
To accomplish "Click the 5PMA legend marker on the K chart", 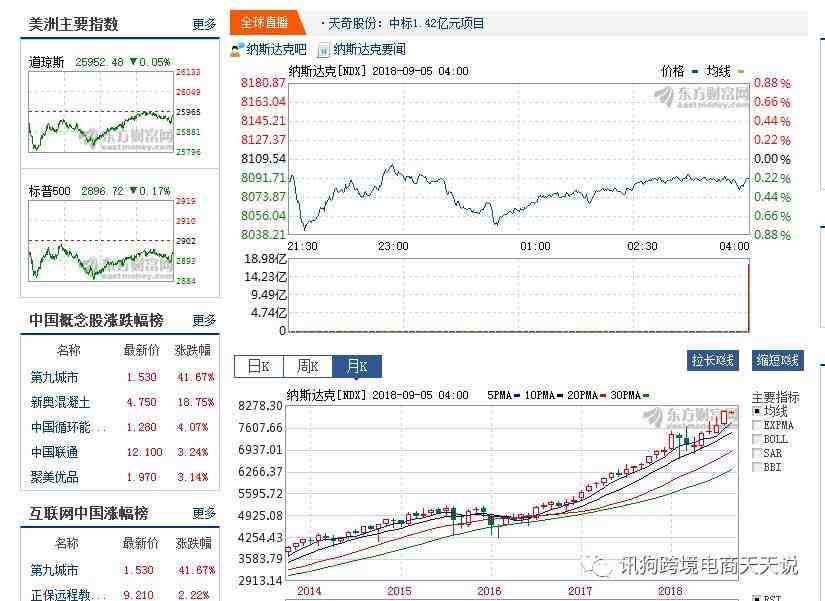I will [x=517, y=396].
